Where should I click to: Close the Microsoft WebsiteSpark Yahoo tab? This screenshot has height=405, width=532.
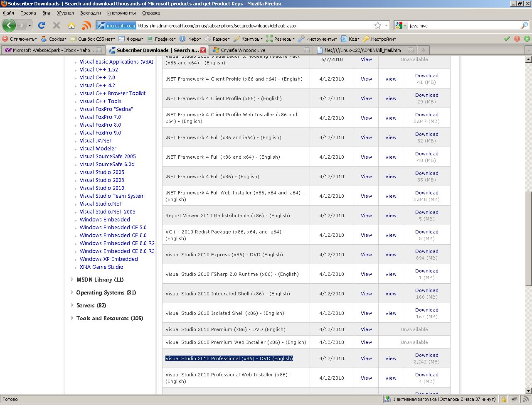tap(99, 50)
